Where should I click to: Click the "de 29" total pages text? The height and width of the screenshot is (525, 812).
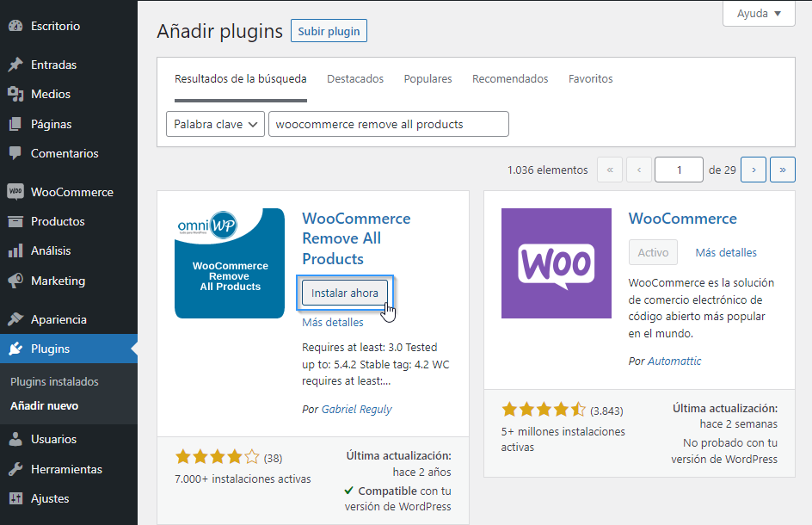tap(722, 170)
